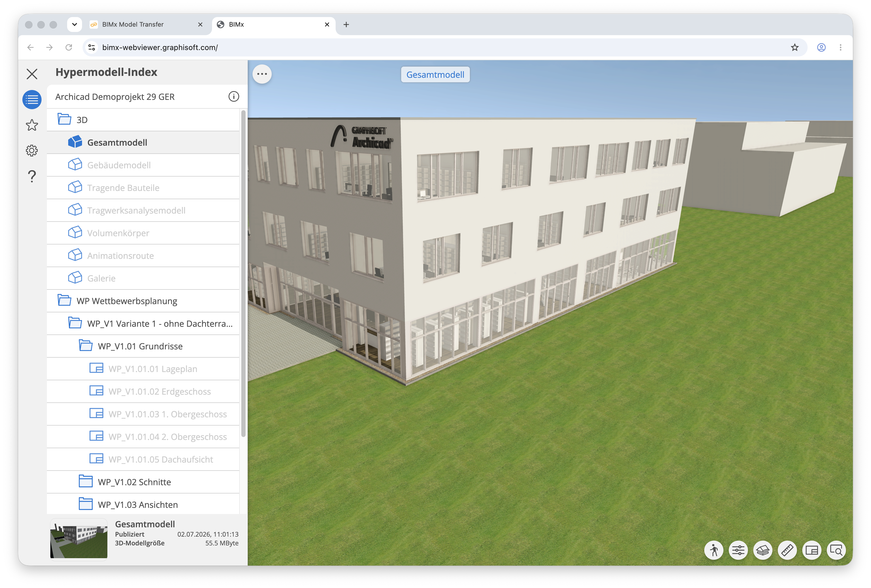The image size is (871, 588).
Task: Close the Hypermodell-Index panel with the X icon
Action: (x=32, y=74)
